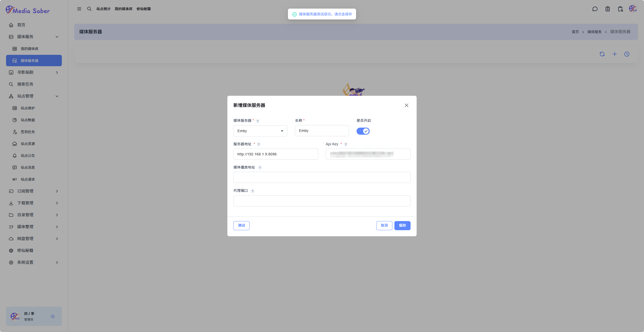Screen dimensions: 644x332
Task: Click the search magnifier in top bar
Action: coord(89,9)
